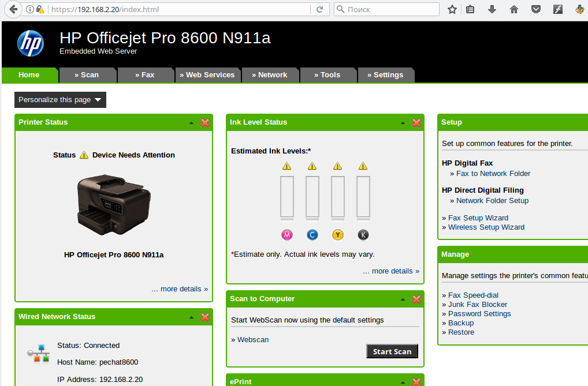The image size is (588, 386).
Task: Select the Home tab
Action: click(x=29, y=75)
